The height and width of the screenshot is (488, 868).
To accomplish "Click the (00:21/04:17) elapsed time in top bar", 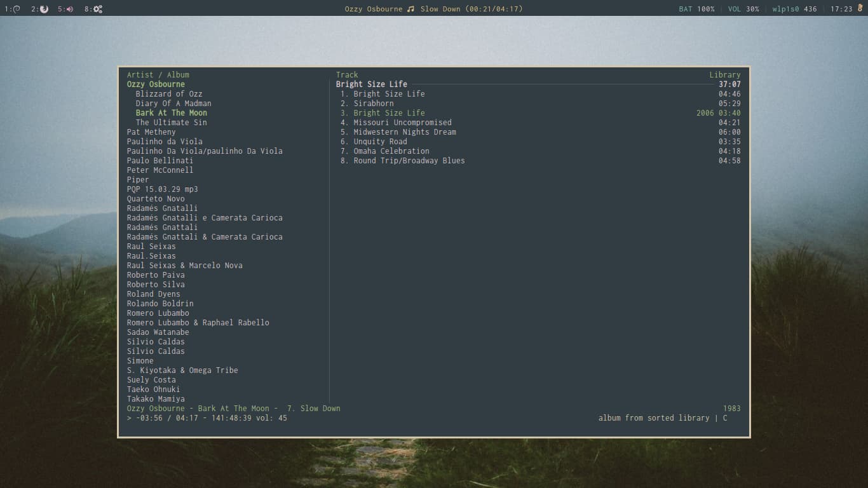I will [x=494, y=9].
